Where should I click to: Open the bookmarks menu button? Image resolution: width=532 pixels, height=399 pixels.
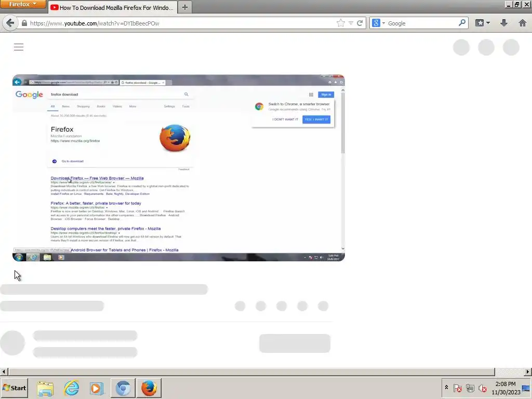point(483,23)
